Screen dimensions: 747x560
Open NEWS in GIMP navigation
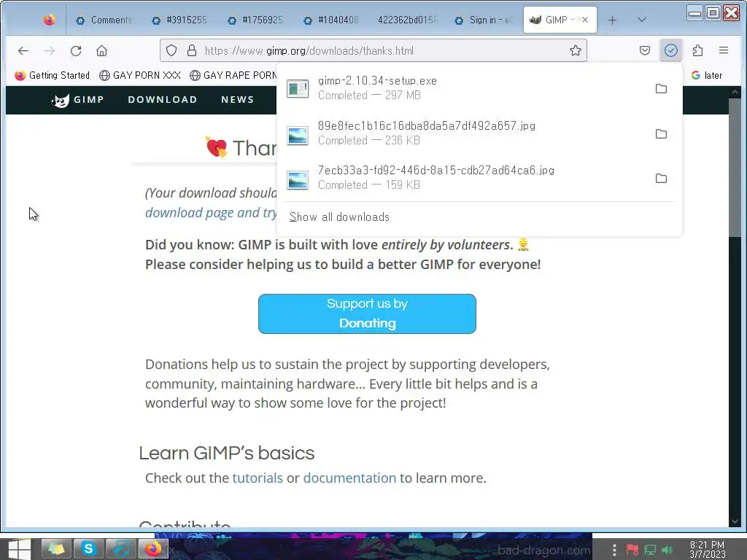point(237,99)
